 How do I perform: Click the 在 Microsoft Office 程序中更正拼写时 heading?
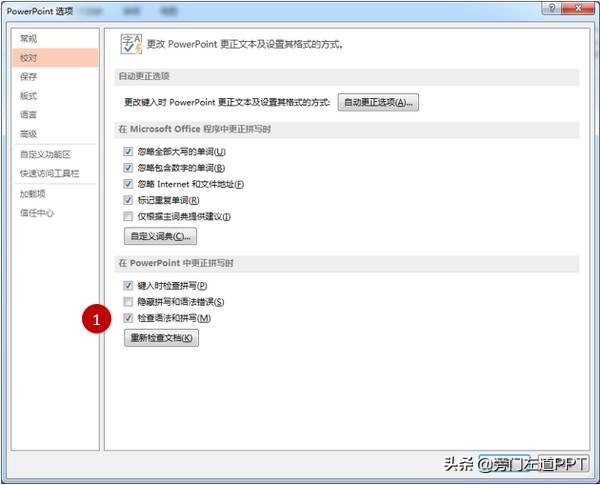(x=194, y=129)
